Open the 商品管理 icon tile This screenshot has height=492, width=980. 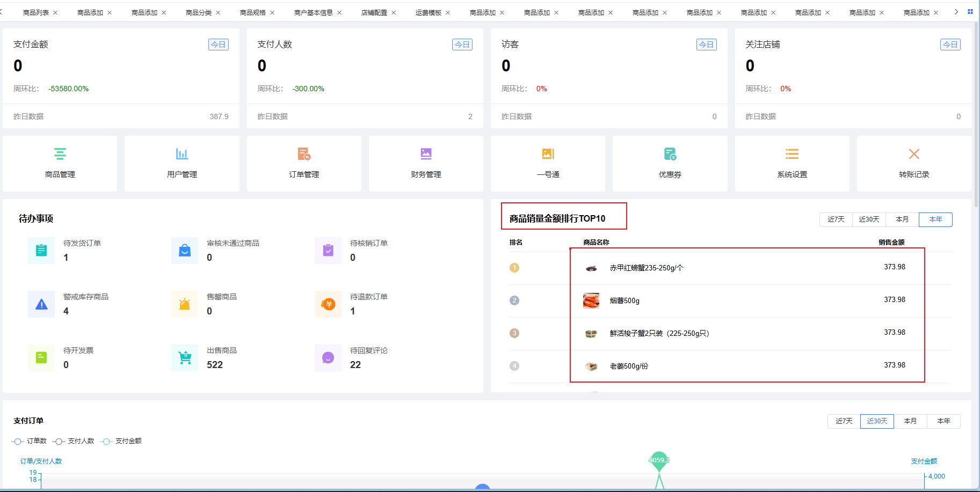coord(60,155)
